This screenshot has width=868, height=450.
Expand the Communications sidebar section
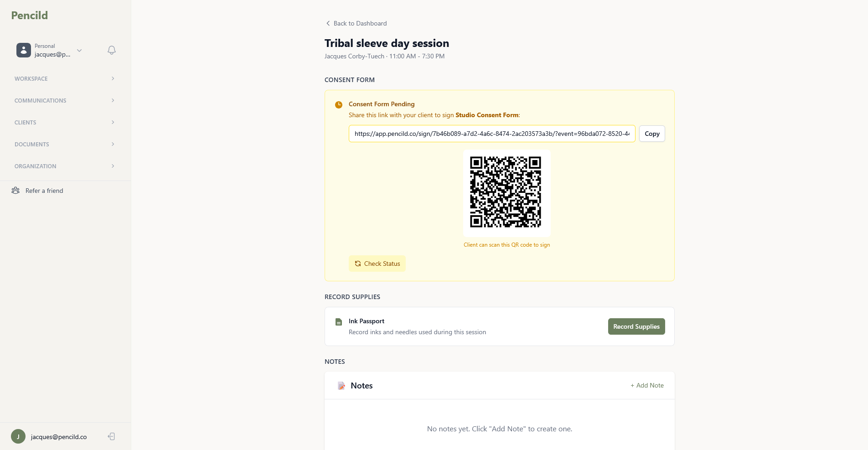tap(64, 101)
